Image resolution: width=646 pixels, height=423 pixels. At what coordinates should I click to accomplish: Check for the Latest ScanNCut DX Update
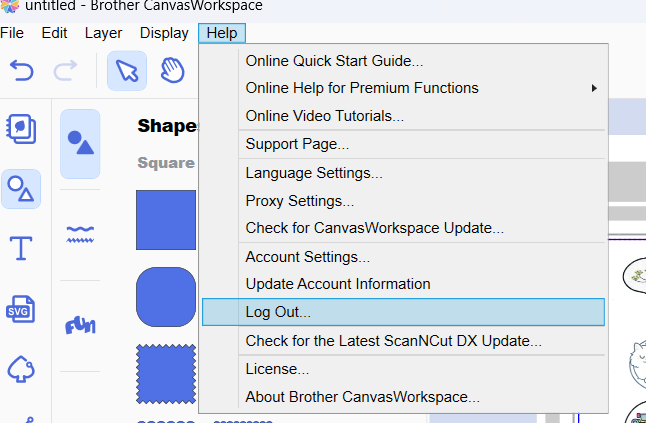(403, 341)
